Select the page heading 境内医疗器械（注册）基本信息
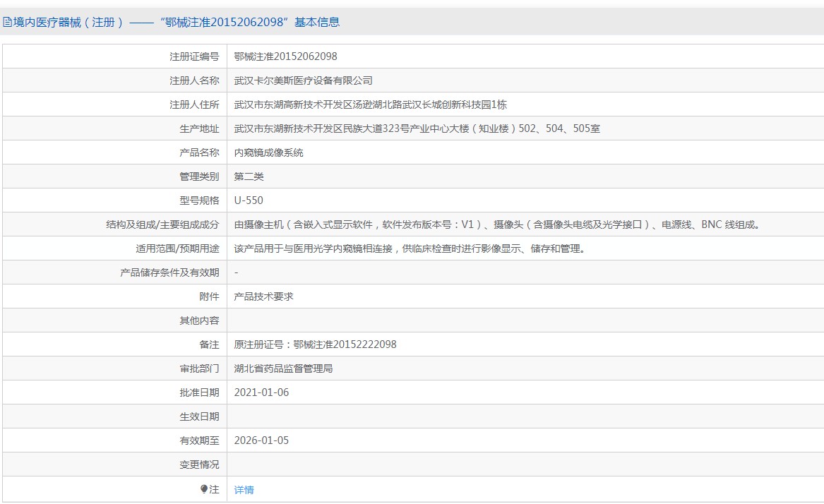The width and height of the screenshot is (824, 504). point(172,22)
